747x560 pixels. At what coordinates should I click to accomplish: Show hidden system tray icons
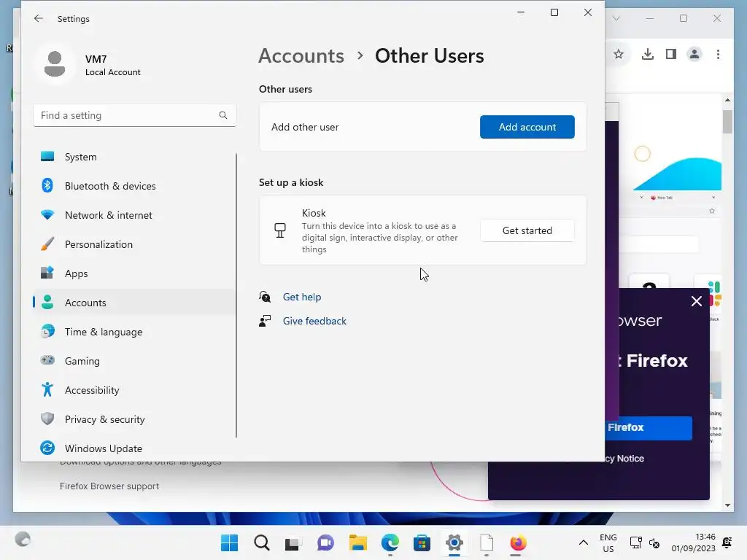tap(583, 542)
